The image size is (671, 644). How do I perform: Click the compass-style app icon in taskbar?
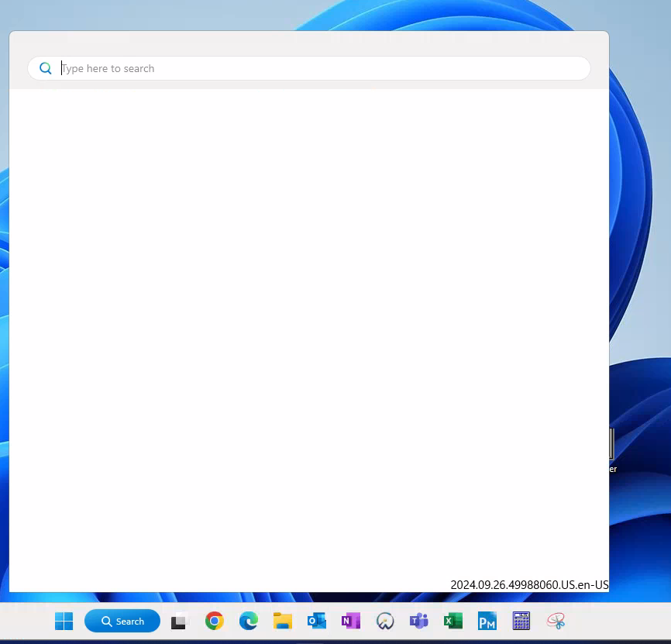(x=385, y=621)
